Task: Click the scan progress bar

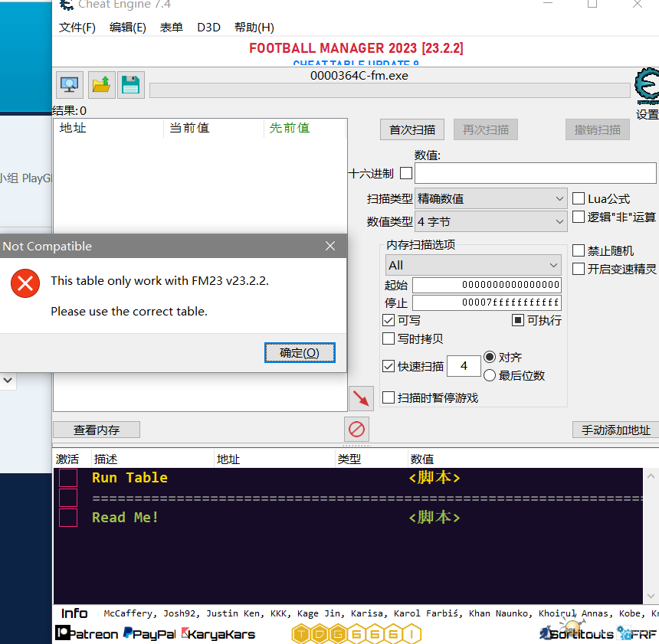Action: [390, 90]
